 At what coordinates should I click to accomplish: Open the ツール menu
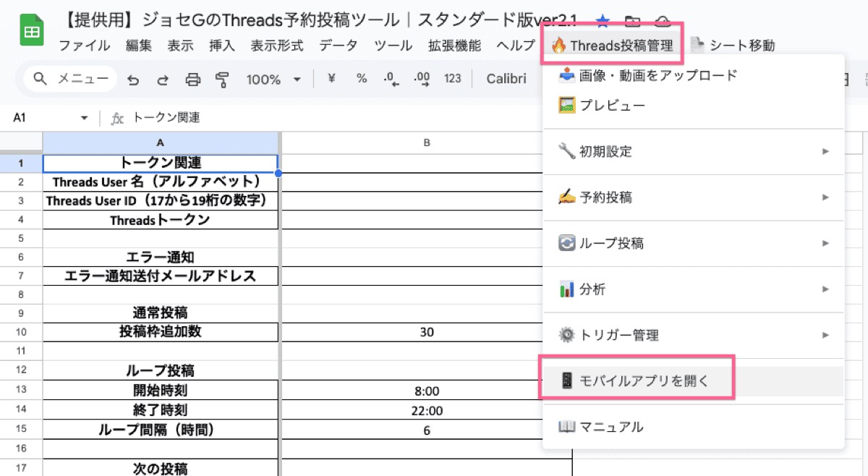(x=393, y=46)
